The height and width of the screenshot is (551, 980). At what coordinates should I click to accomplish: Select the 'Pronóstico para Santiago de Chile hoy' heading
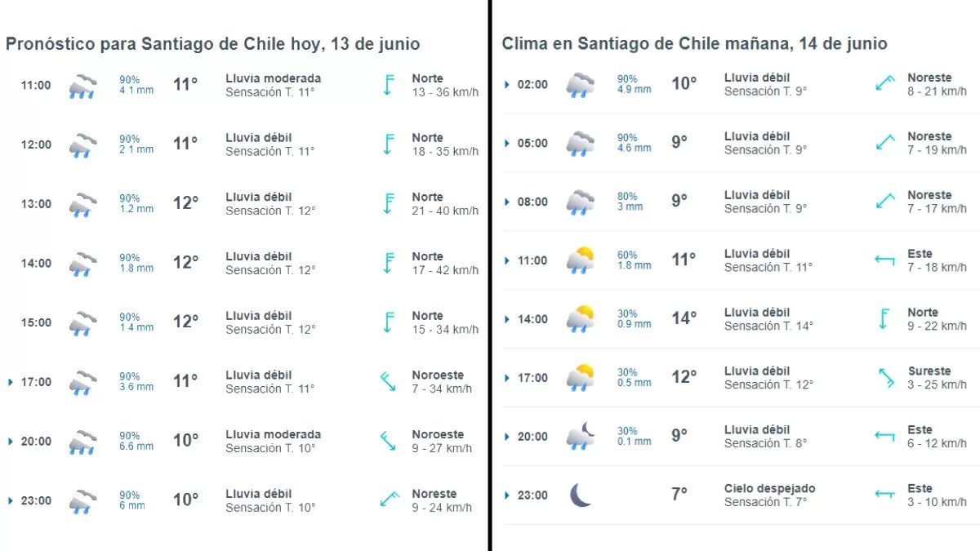tap(212, 44)
